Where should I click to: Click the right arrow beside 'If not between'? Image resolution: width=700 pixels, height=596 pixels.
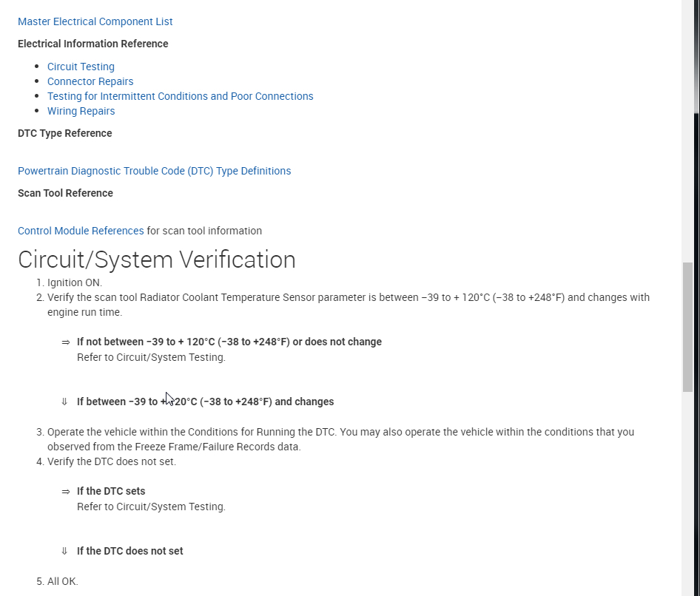65,342
